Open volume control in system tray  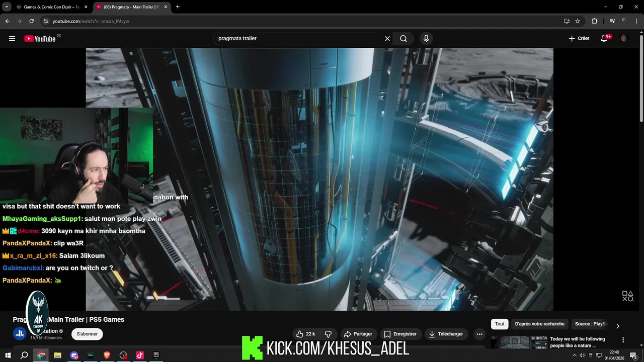(x=582, y=355)
